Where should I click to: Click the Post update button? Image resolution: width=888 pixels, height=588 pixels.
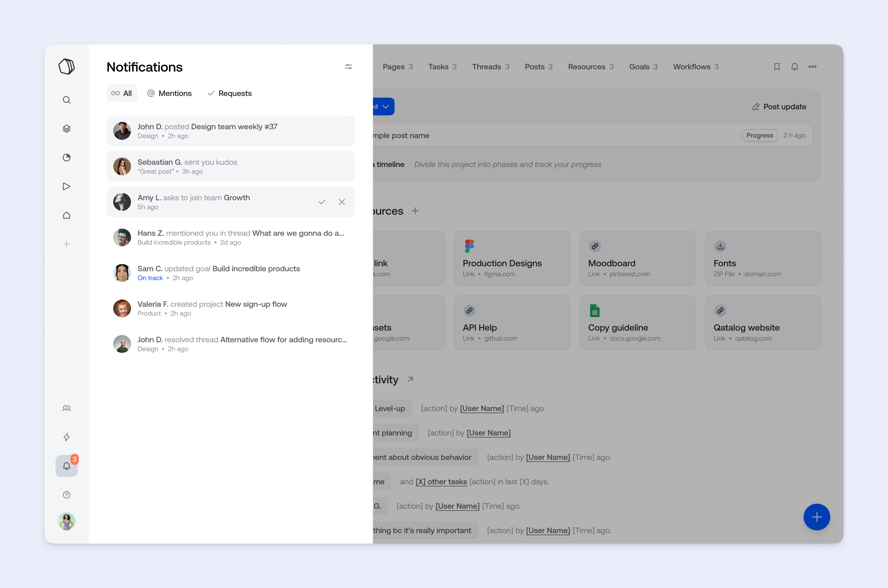[779, 107]
